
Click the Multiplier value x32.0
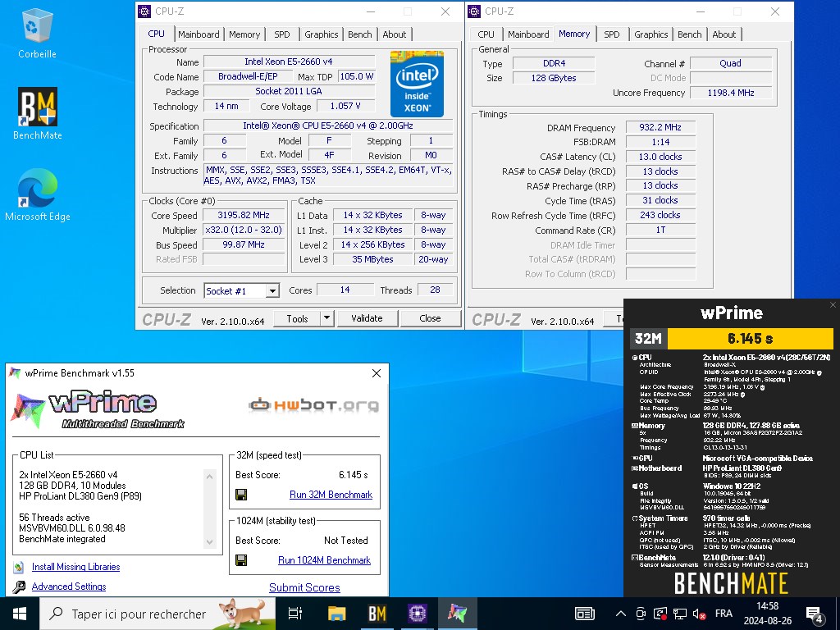(244, 230)
